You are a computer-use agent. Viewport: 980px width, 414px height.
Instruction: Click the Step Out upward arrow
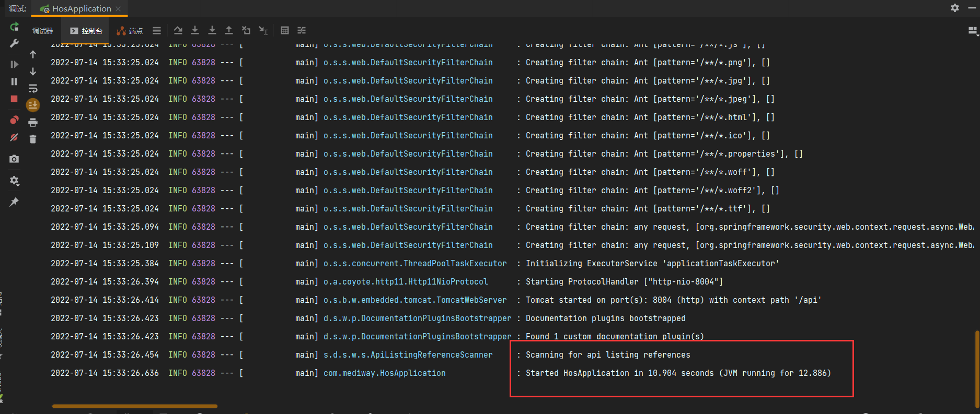[229, 31]
